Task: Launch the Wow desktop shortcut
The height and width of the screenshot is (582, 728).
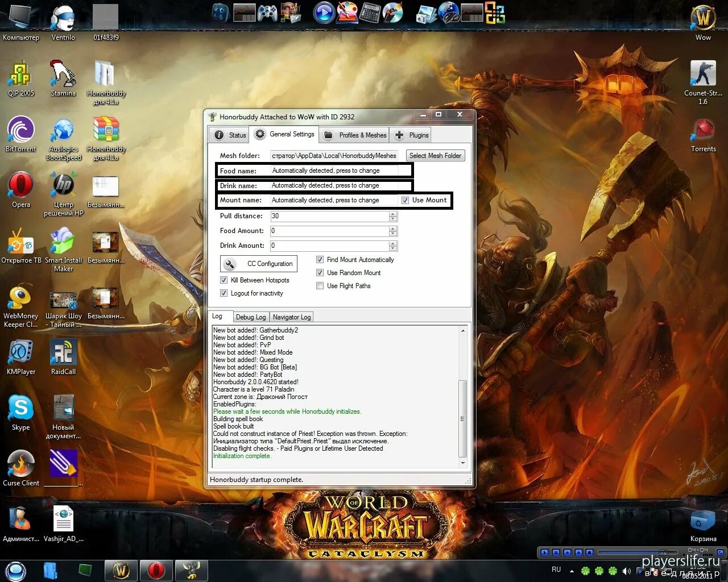Action: click(x=704, y=23)
